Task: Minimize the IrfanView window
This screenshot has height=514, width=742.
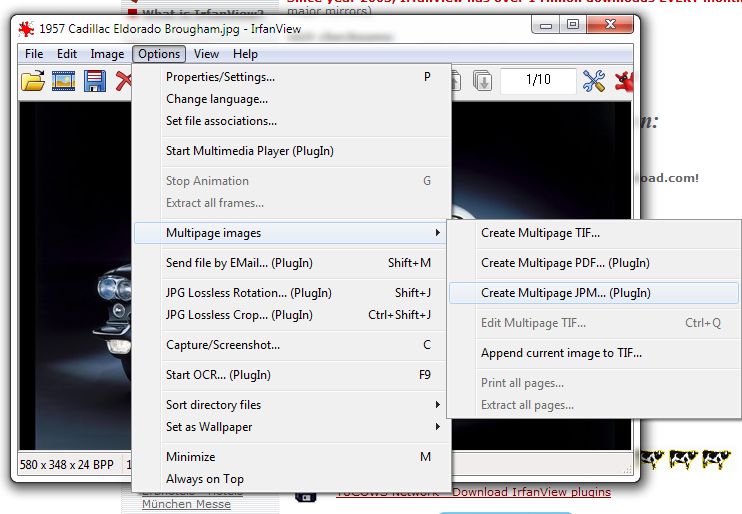Action: (x=546, y=25)
